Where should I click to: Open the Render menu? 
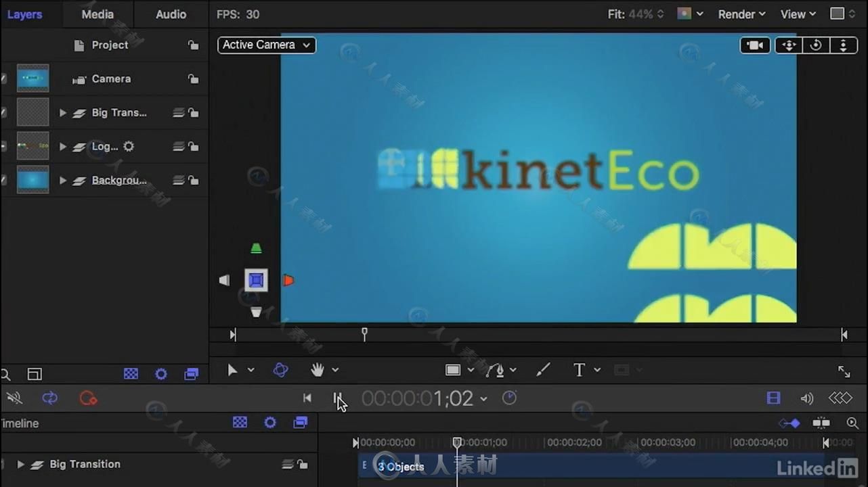pyautogui.click(x=742, y=14)
